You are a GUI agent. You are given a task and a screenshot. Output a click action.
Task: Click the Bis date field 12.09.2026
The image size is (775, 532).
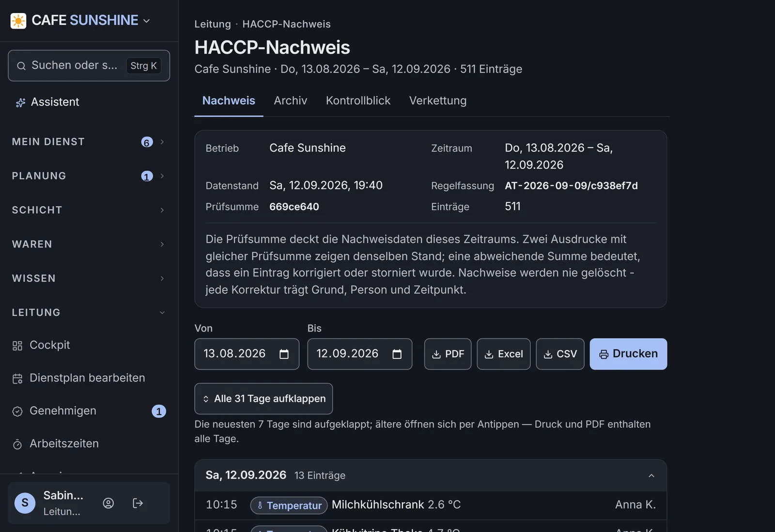pyautogui.click(x=359, y=354)
